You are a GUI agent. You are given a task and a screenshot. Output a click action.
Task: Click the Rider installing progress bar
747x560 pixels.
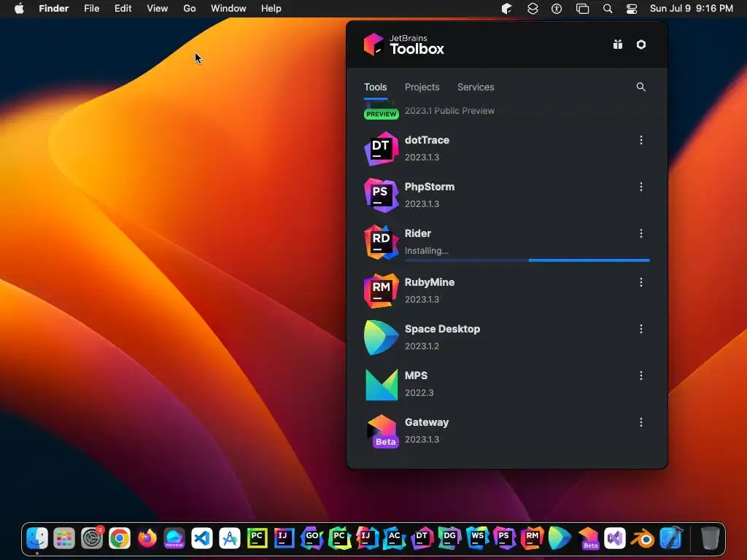pyautogui.click(x=527, y=260)
